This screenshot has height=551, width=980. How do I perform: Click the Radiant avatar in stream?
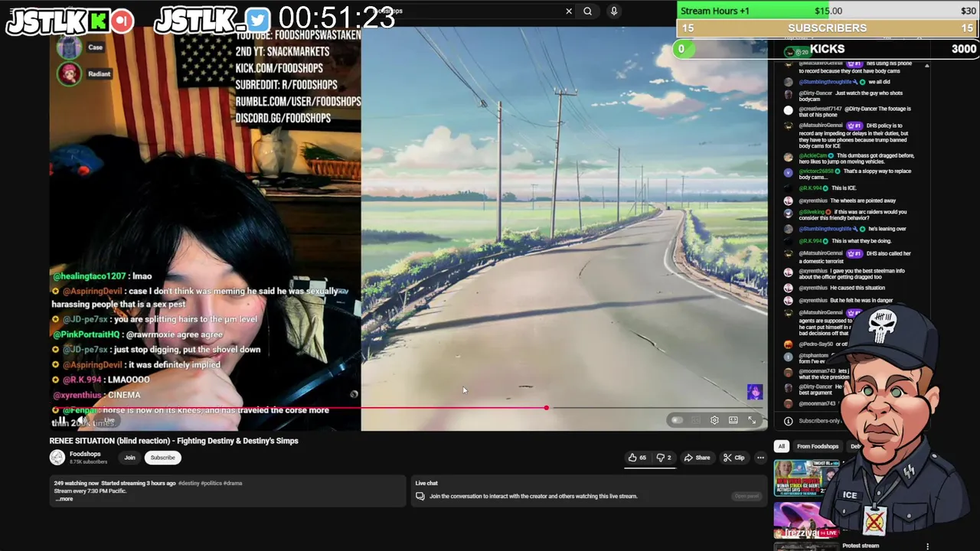pos(69,74)
